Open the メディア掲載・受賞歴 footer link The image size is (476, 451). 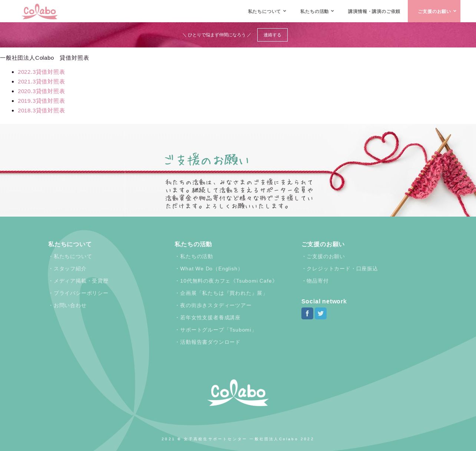tap(78, 281)
